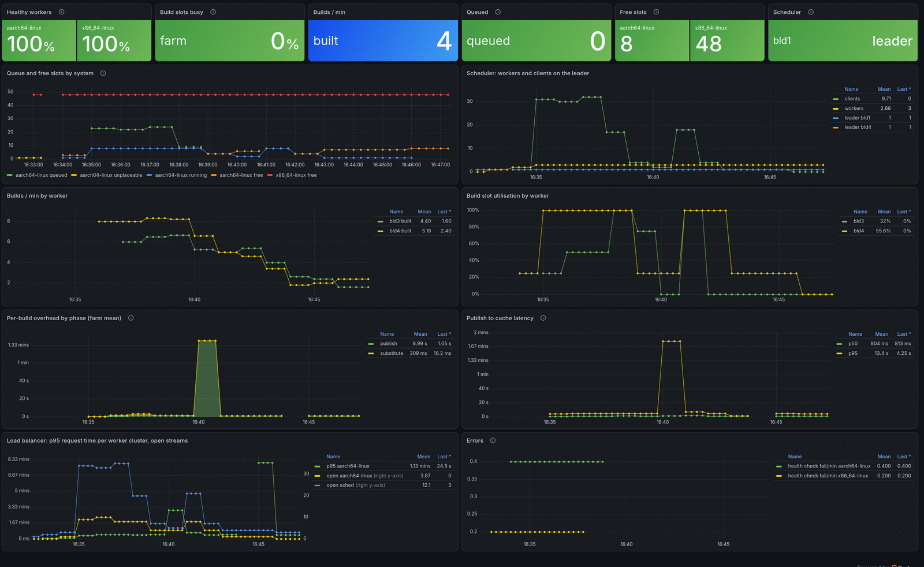Toggle the aarch64-linux free legend series

(x=241, y=175)
